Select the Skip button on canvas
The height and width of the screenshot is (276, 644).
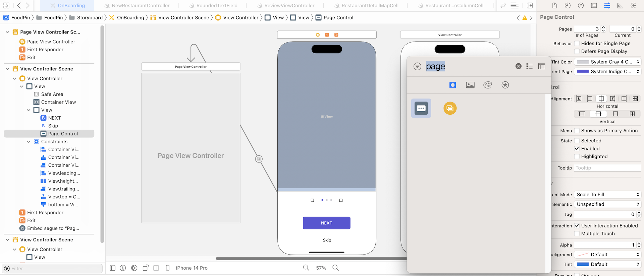click(x=327, y=240)
